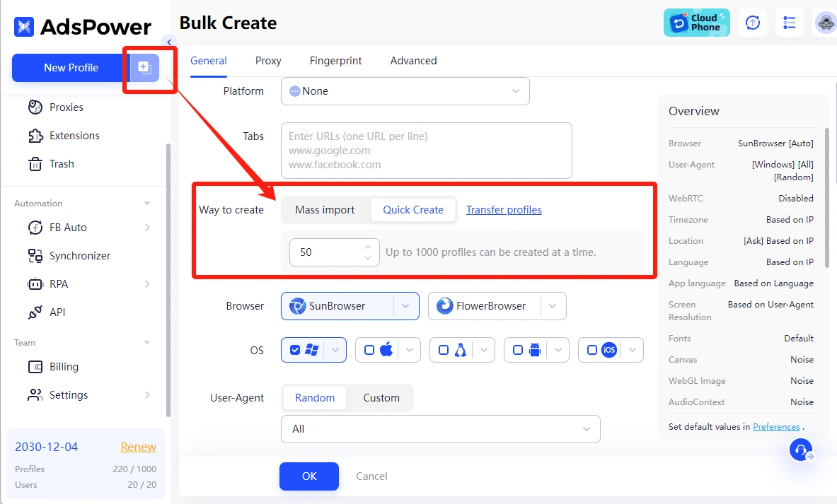Screen dimensions: 837x504
Task: Open the user avatar menu
Action: tap(825, 23)
